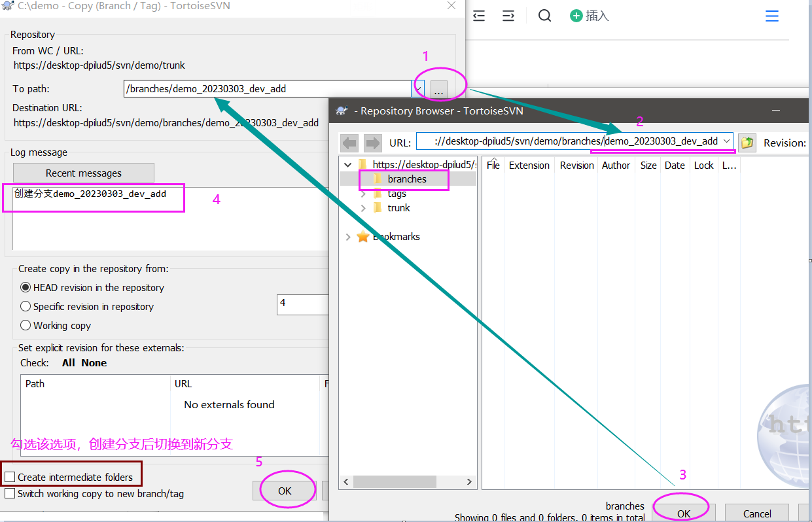The height and width of the screenshot is (522, 812).
Task: Click the Recent messages button
Action: pyautogui.click(x=84, y=173)
